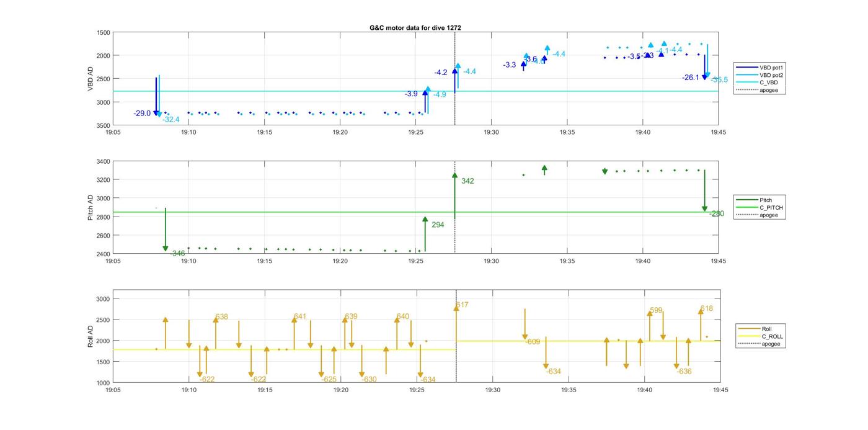Click the '-32.4' VBD data label

point(170,120)
